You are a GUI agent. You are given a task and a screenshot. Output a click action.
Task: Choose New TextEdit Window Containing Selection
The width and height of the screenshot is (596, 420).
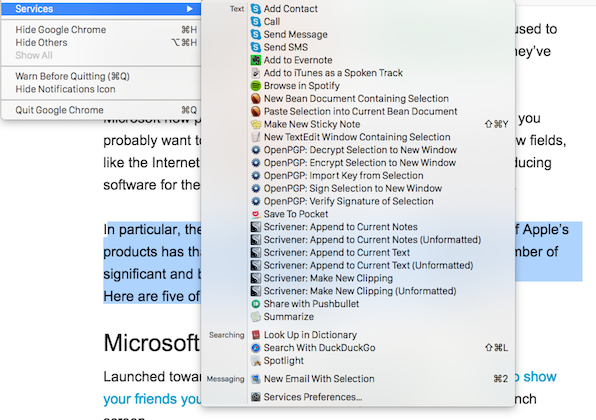click(x=358, y=137)
